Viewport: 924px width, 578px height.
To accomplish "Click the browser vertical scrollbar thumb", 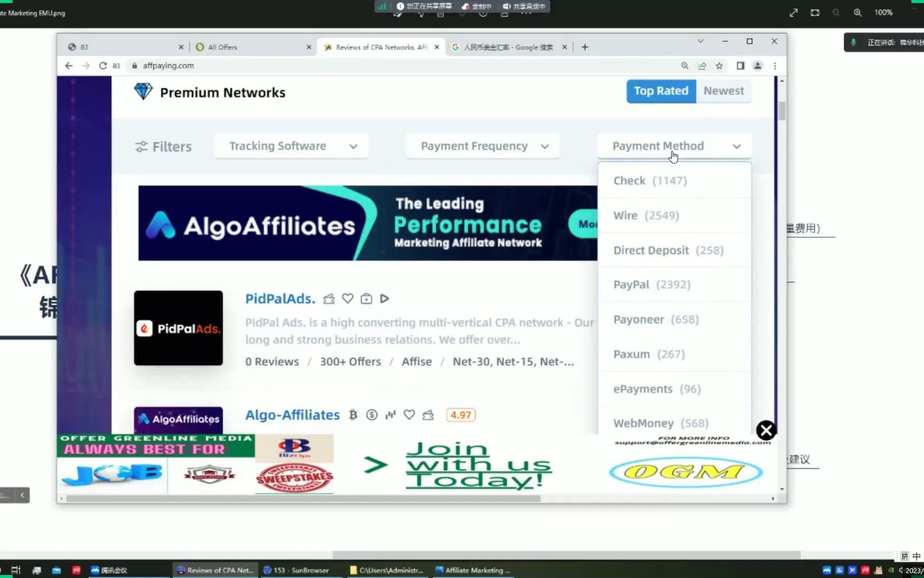I will (782, 111).
